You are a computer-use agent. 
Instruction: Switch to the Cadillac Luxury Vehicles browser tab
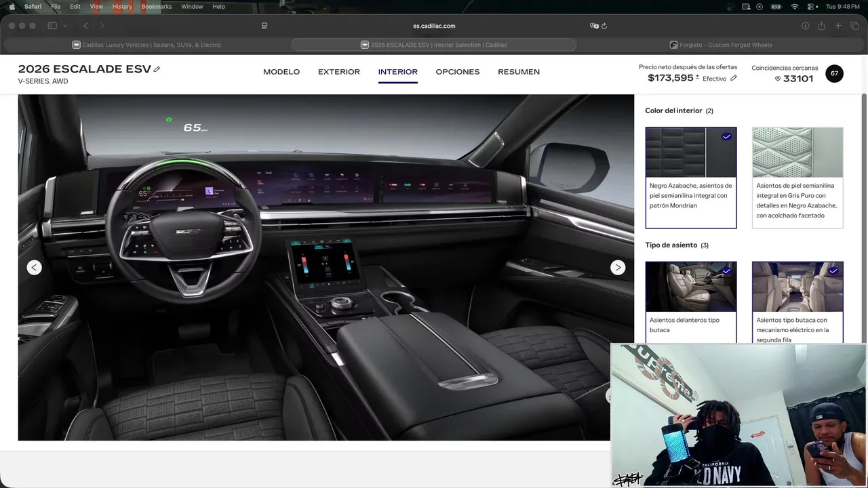tap(146, 45)
